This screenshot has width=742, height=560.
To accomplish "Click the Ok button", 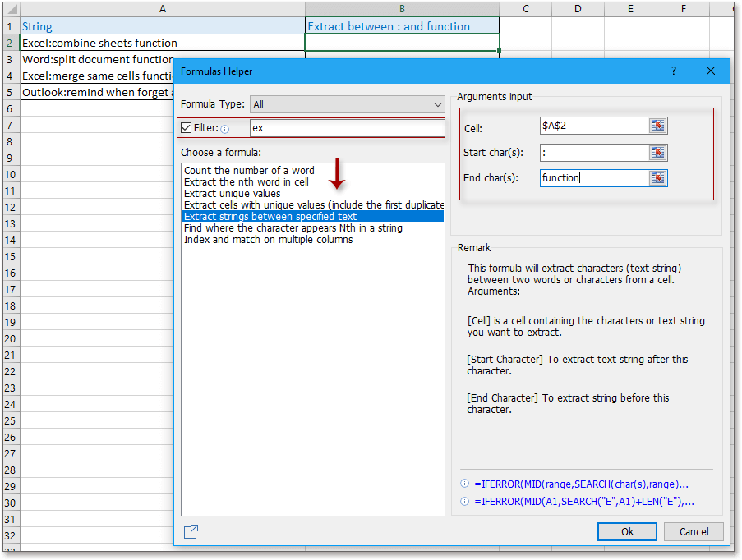I will point(626,531).
